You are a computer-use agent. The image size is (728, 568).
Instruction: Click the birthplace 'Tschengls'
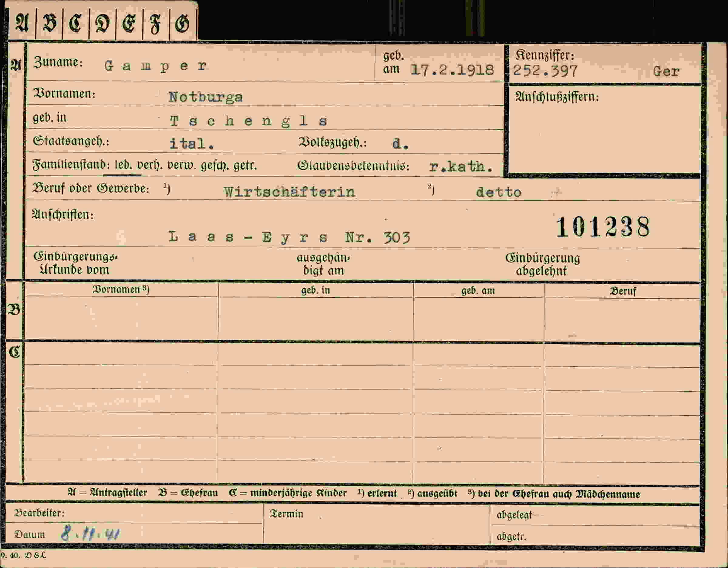click(x=249, y=121)
